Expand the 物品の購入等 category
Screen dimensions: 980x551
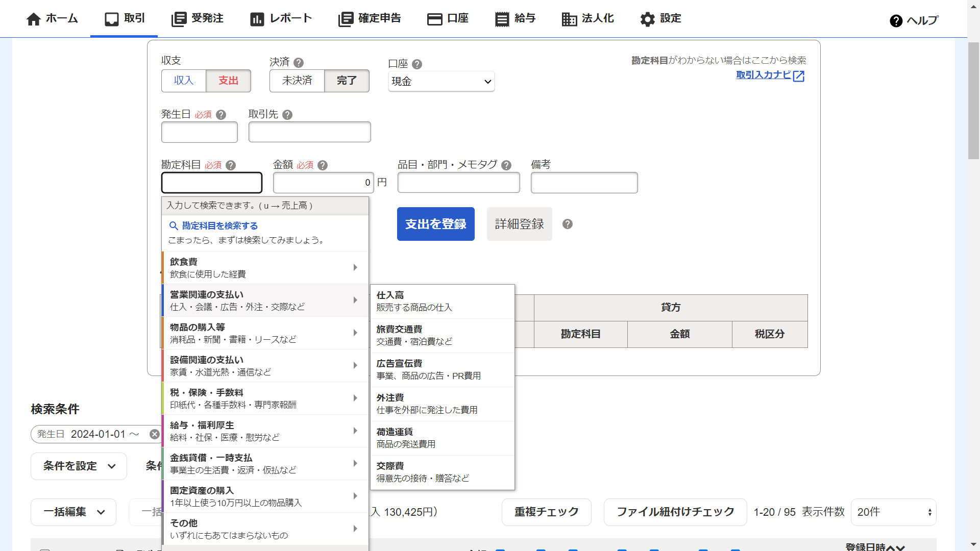point(265,333)
